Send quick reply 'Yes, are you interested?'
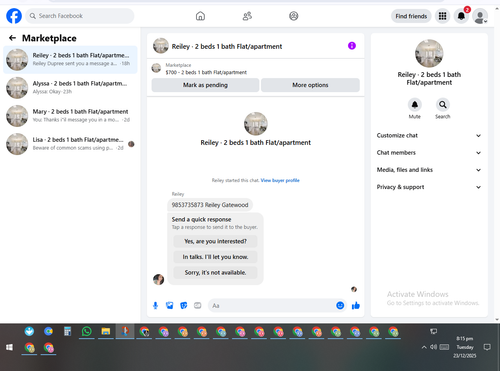Viewport: 500px width, 371px height. pos(215,241)
